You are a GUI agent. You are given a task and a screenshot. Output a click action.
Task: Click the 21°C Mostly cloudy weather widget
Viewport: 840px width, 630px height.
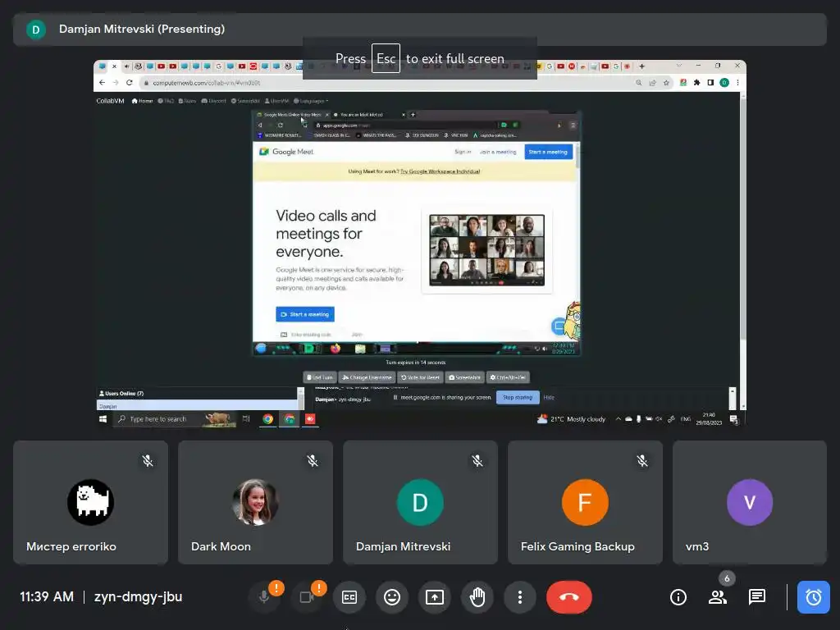[571, 419]
